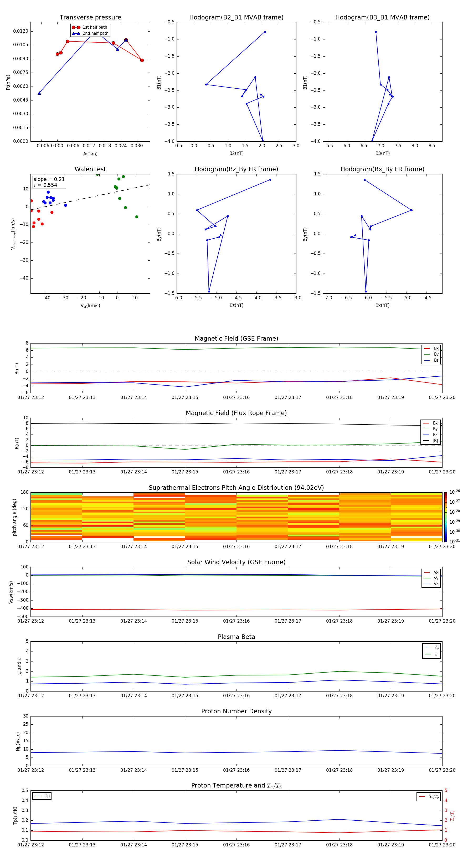Click the "Bz'" legend entry in Flux Rope panel
This screenshot has height=868, width=473.
click(x=431, y=435)
